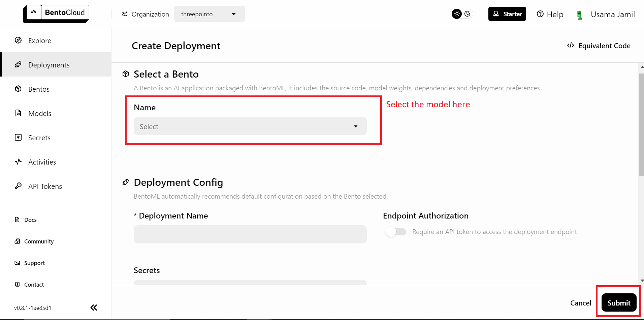
Task: Open the Docs link
Action: point(30,220)
